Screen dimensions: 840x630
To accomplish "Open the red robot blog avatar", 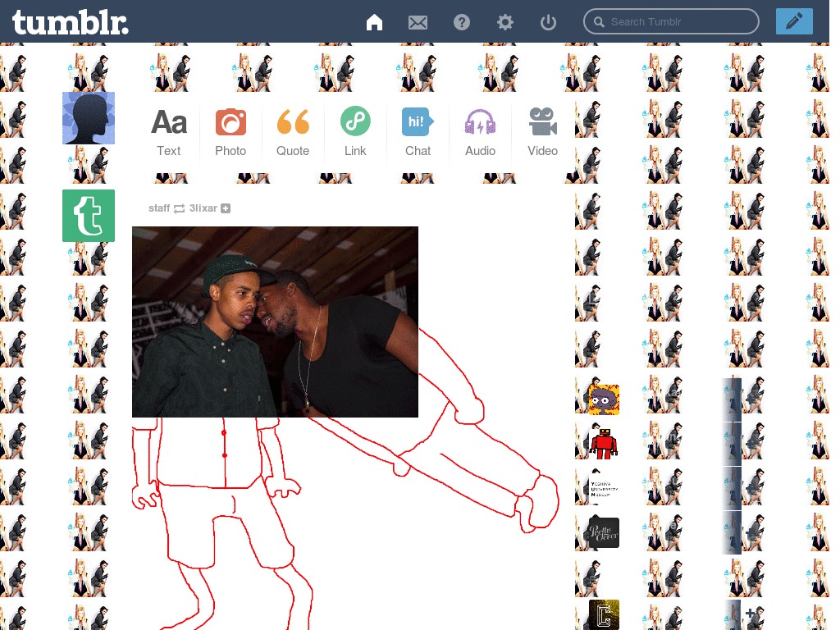I will 604,444.
